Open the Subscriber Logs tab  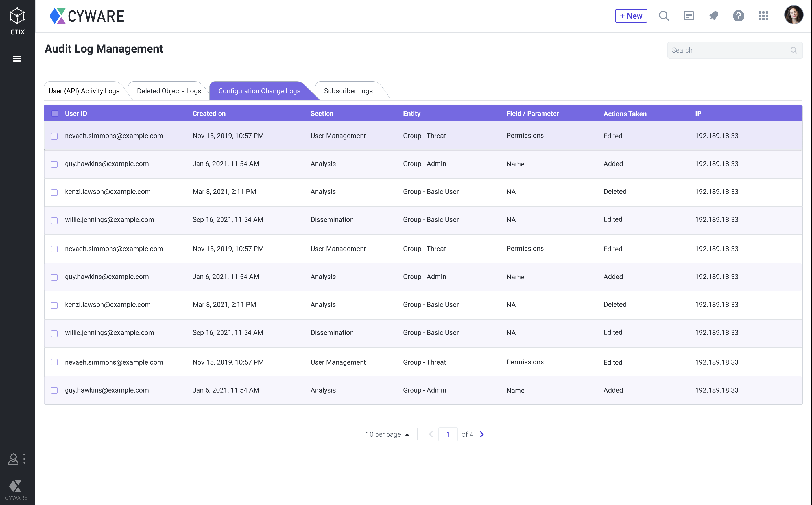pos(348,91)
